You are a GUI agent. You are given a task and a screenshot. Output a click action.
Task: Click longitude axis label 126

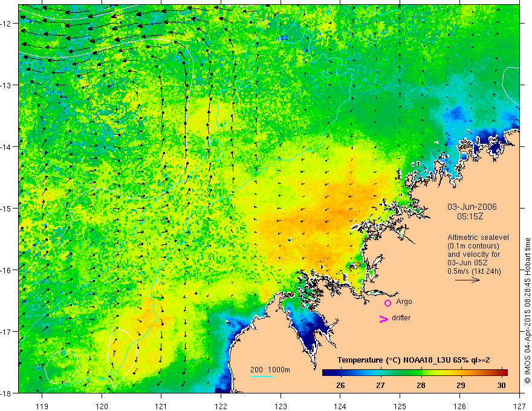pos(459,406)
